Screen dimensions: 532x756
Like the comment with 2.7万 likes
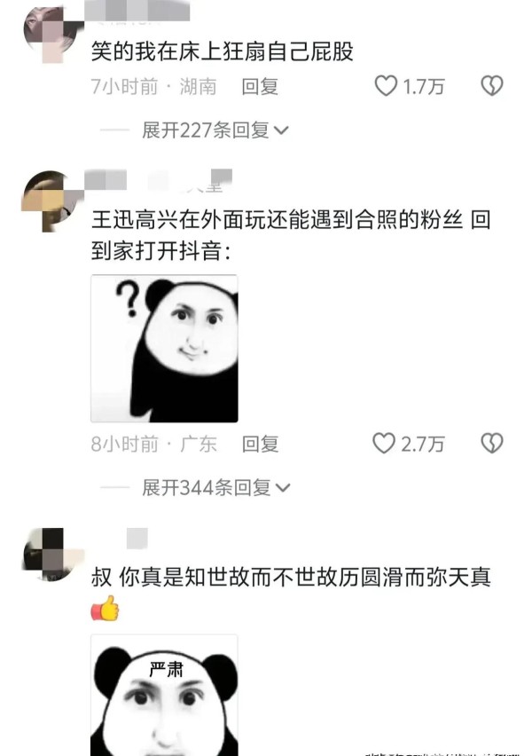pyautogui.click(x=384, y=444)
